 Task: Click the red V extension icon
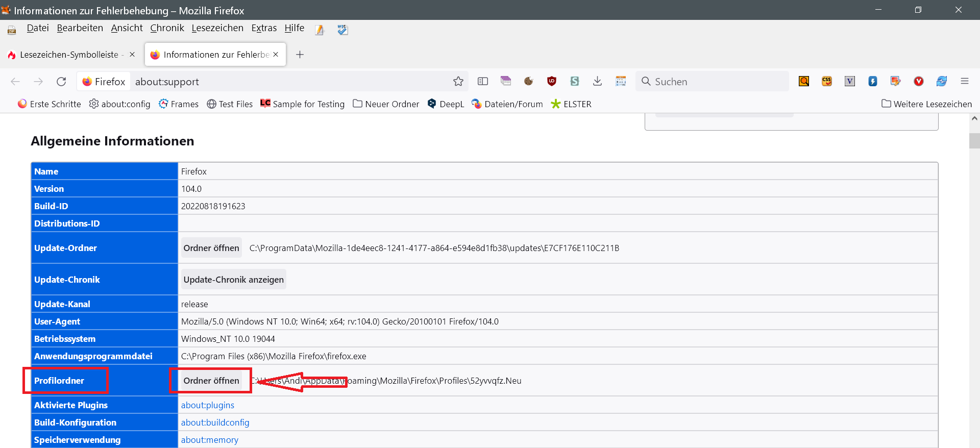(918, 81)
